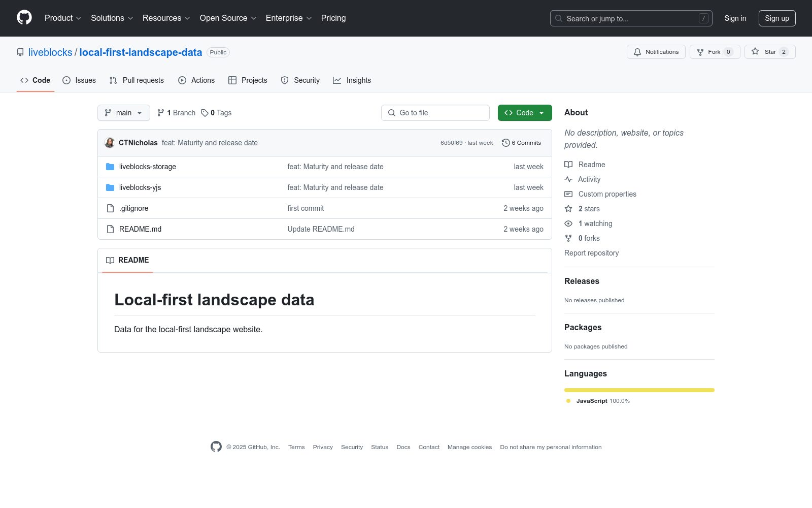This screenshot has width=812, height=508.
Task: Click footer Docs link
Action: [x=403, y=447]
